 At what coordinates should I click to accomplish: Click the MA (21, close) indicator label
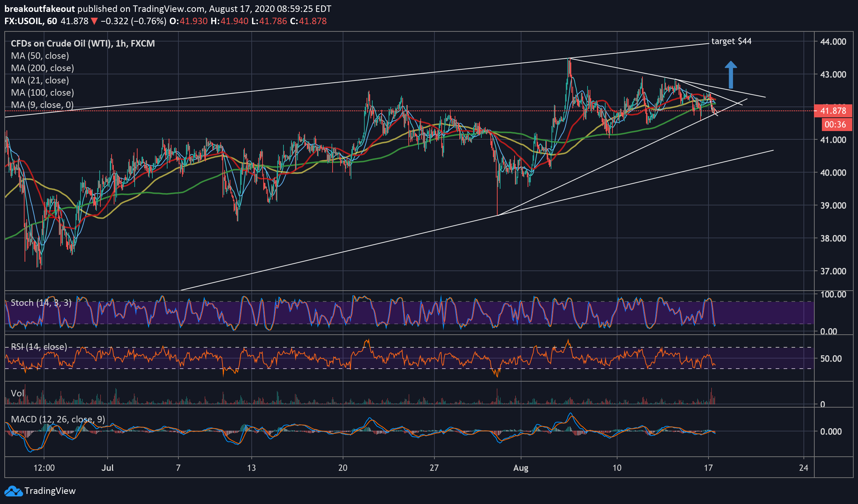[x=40, y=81]
